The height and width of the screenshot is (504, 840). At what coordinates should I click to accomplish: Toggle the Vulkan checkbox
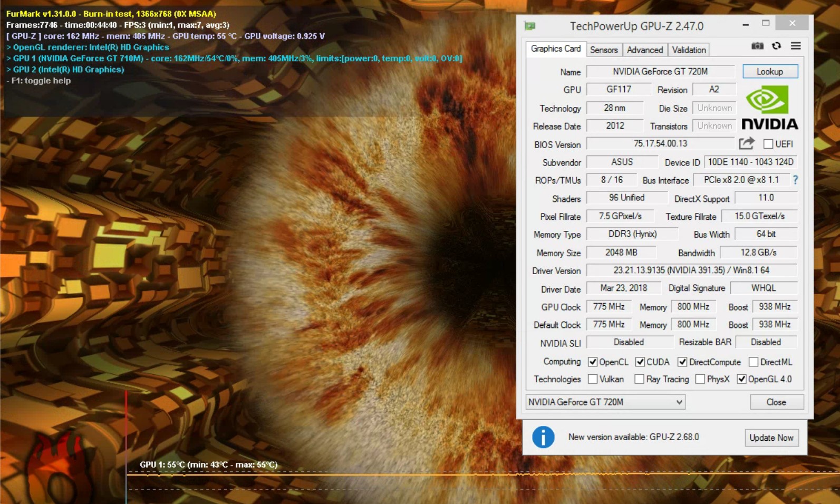click(593, 379)
